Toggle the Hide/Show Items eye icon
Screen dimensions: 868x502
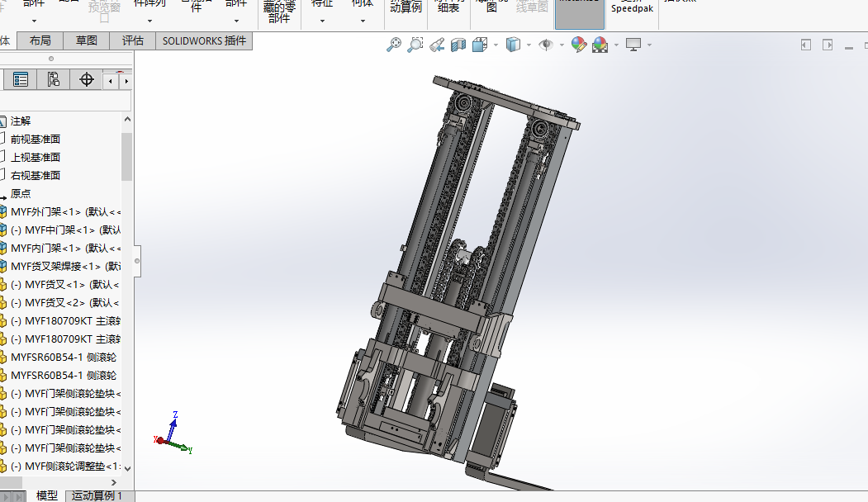pyautogui.click(x=545, y=45)
